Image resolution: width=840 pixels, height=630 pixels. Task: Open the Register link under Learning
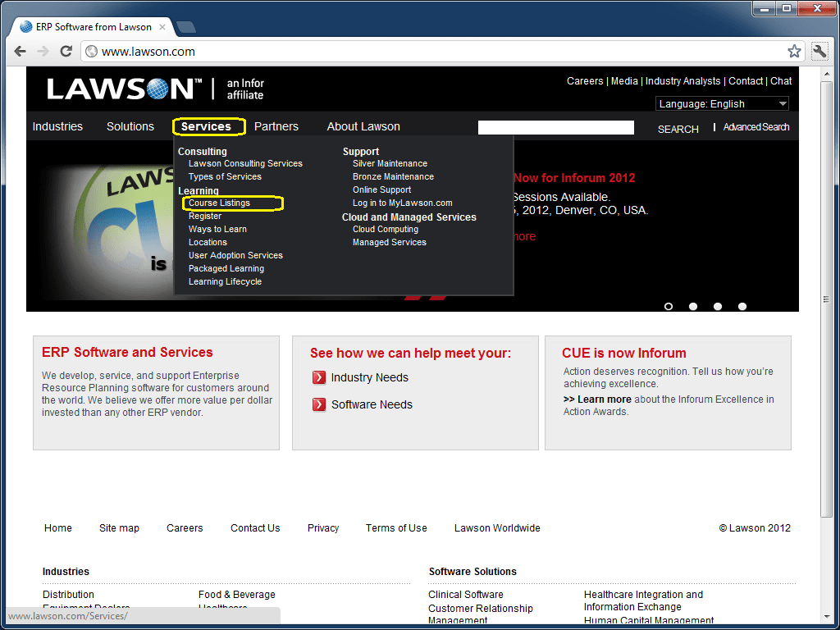coord(204,216)
